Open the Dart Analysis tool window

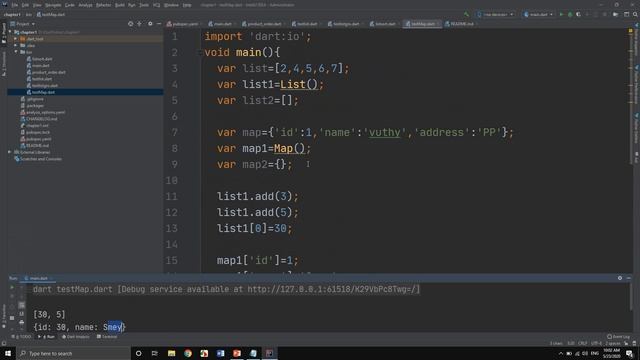point(75,337)
